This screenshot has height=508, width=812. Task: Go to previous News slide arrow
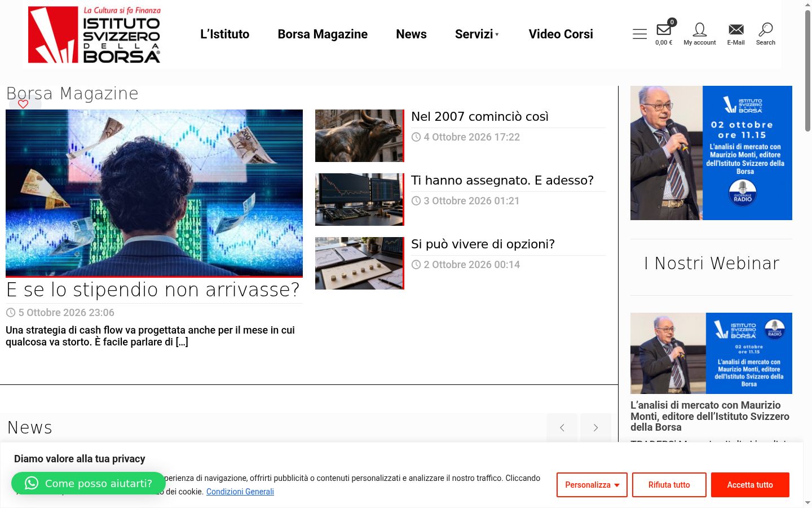562,428
